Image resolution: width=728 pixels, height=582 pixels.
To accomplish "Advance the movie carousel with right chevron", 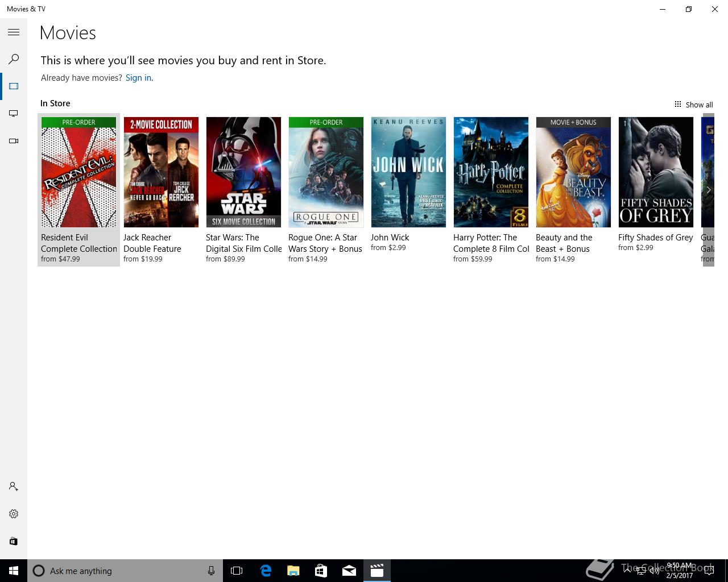I will click(708, 190).
